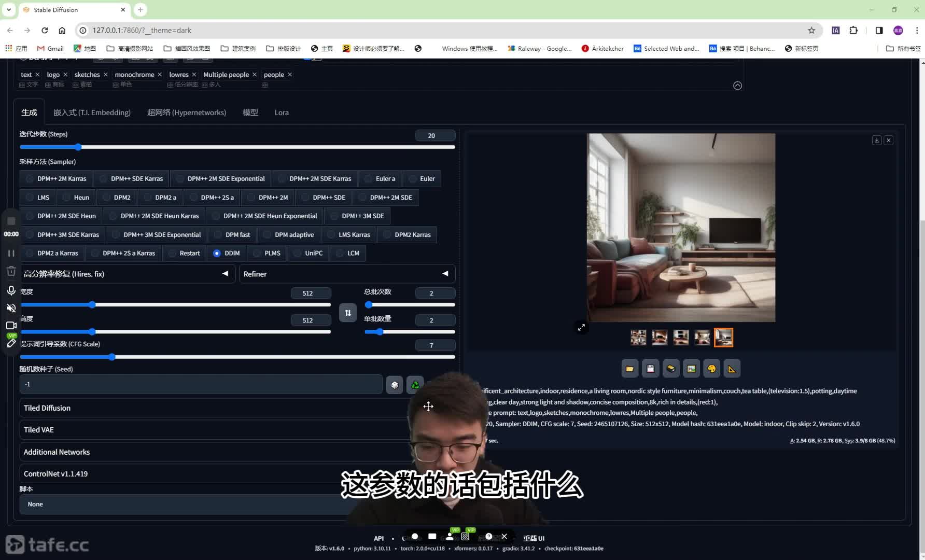The height and width of the screenshot is (560, 925).
Task: Remove the Multiple people tag
Action: (255, 75)
